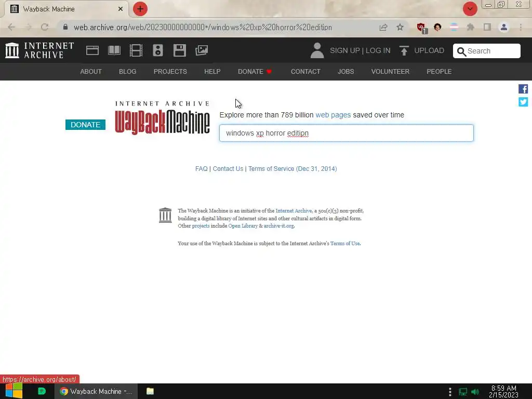Open the VOLUNTEER menu item
This screenshot has height=399, width=532.
[390, 72]
